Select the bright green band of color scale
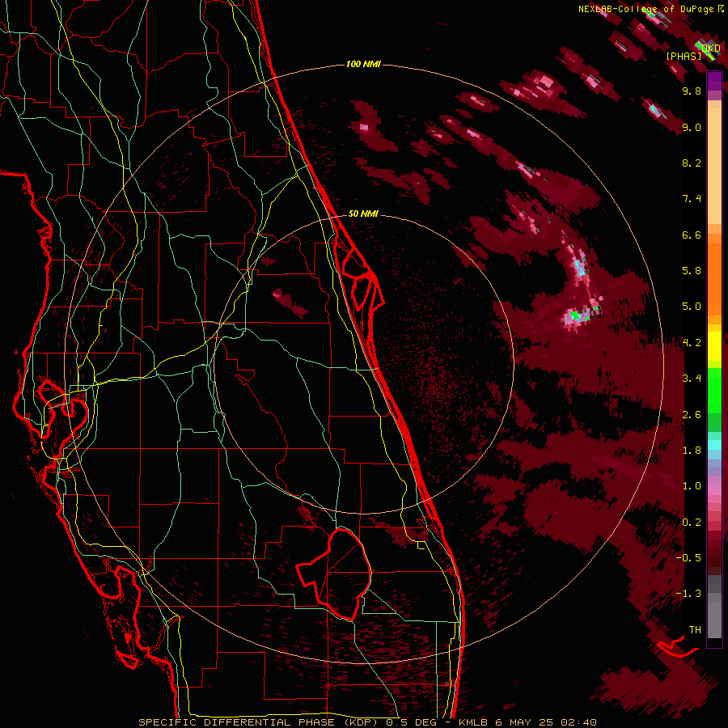 (x=714, y=390)
